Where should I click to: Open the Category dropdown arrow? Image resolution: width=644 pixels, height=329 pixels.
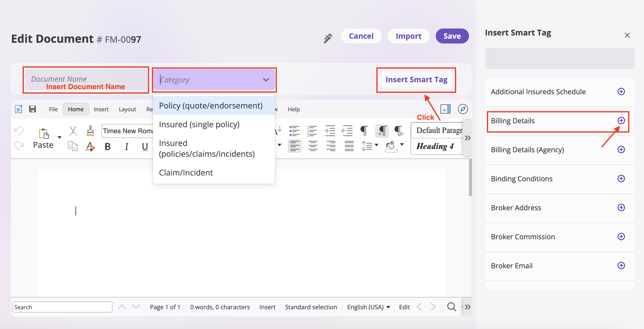click(x=266, y=80)
